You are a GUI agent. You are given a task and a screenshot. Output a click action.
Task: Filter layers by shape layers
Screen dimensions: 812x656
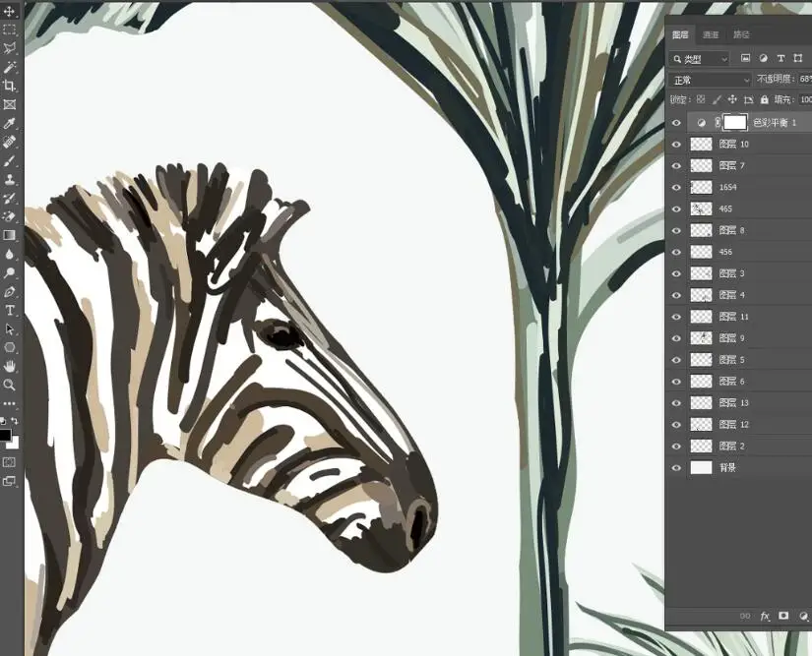click(x=798, y=58)
